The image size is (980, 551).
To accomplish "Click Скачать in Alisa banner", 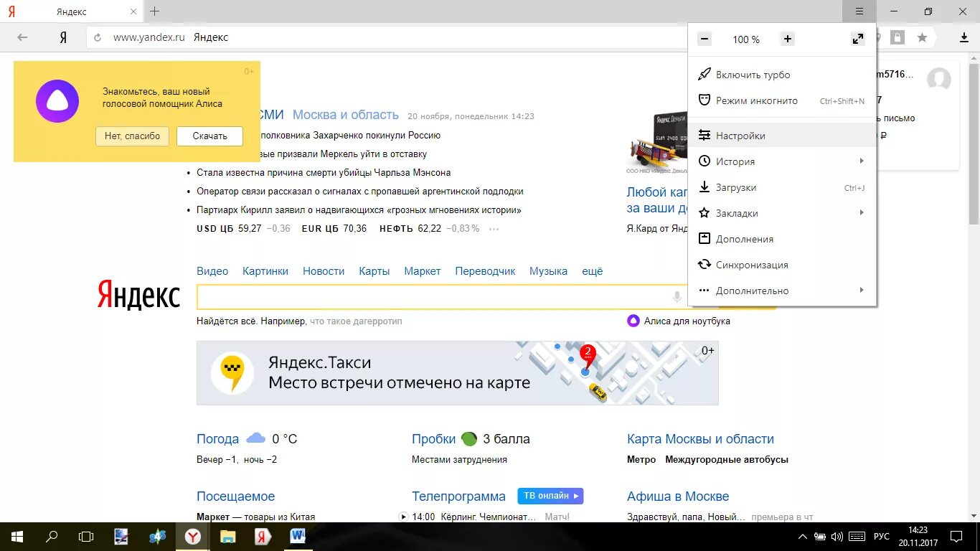I will point(209,136).
